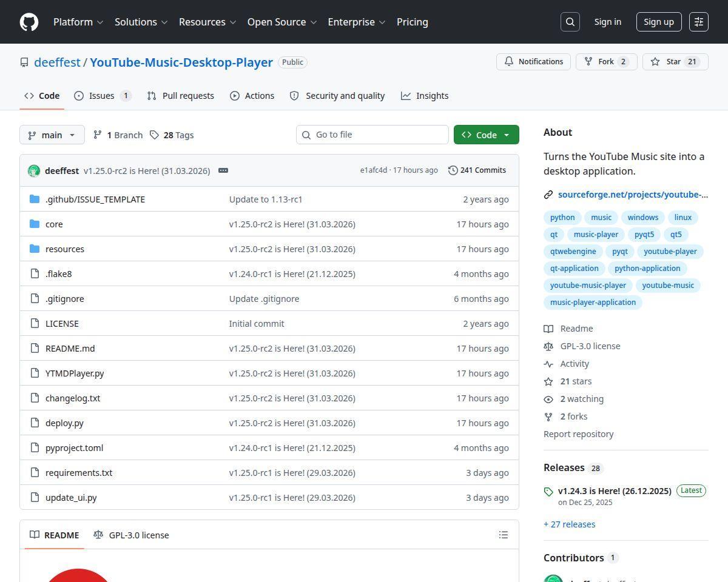The width and height of the screenshot is (728, 582).
Task: Focus the Go to file field
Action: (372, 135)
